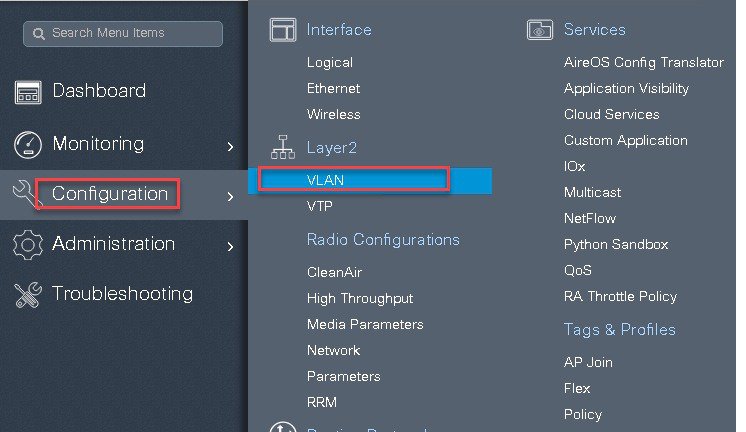This screenshot has height=432, width=746.
Task: Click the Dashboard icon in sidebar
Action: tap(28, 92)
